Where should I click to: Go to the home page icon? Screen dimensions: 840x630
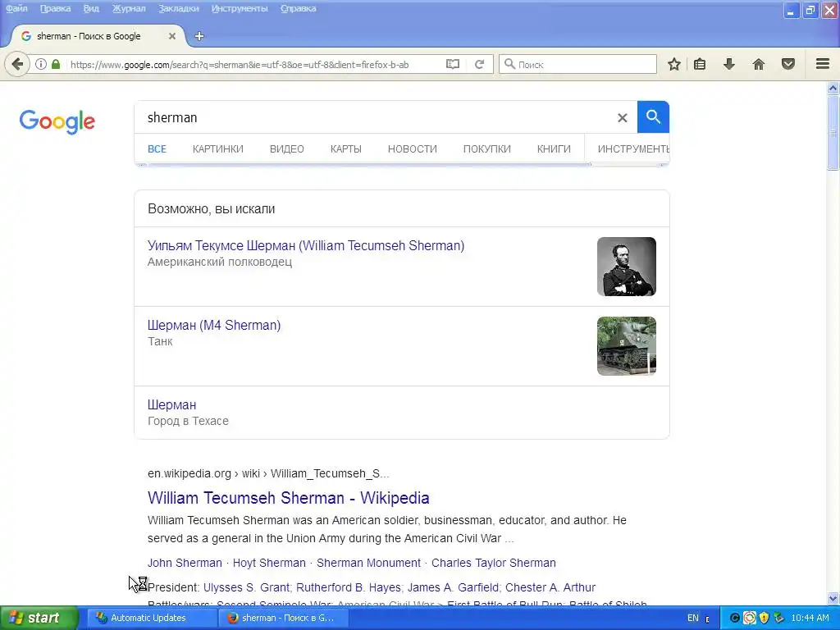[x=759, y=64]
